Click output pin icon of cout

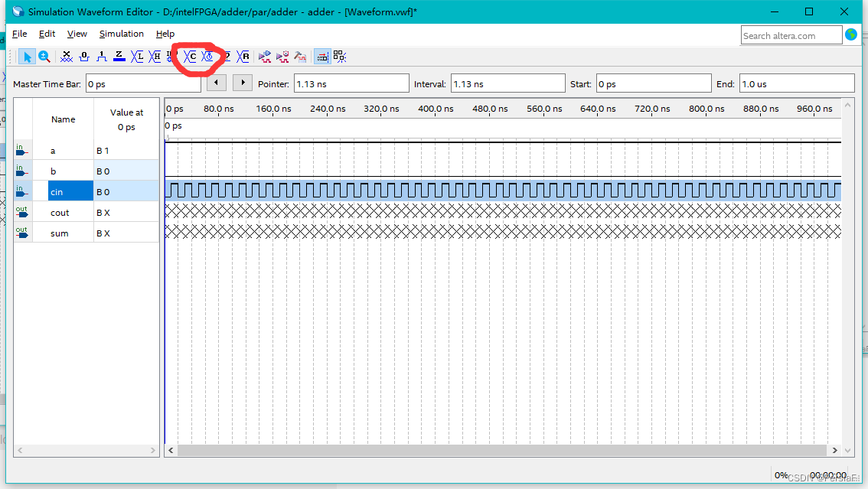pos(21,212)
